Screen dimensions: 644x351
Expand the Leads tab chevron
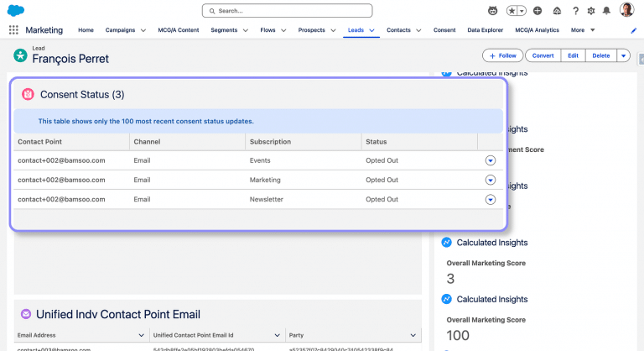(371, 30)
